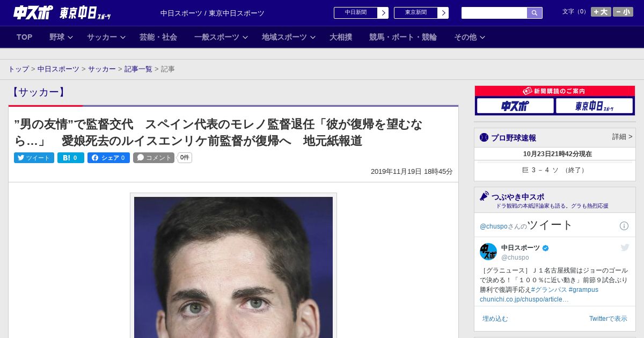Click the 中日スポーツ Twitter avatar

488,252
